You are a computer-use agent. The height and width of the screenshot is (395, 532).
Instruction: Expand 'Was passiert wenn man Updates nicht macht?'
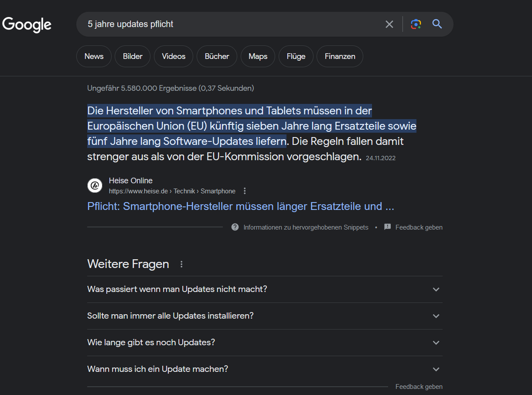436,289
